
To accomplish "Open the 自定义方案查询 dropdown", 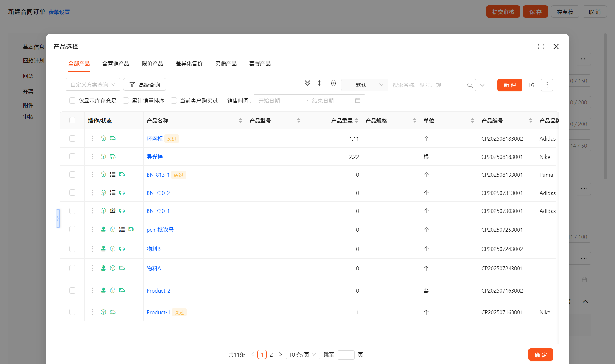I will click(93, 85).
